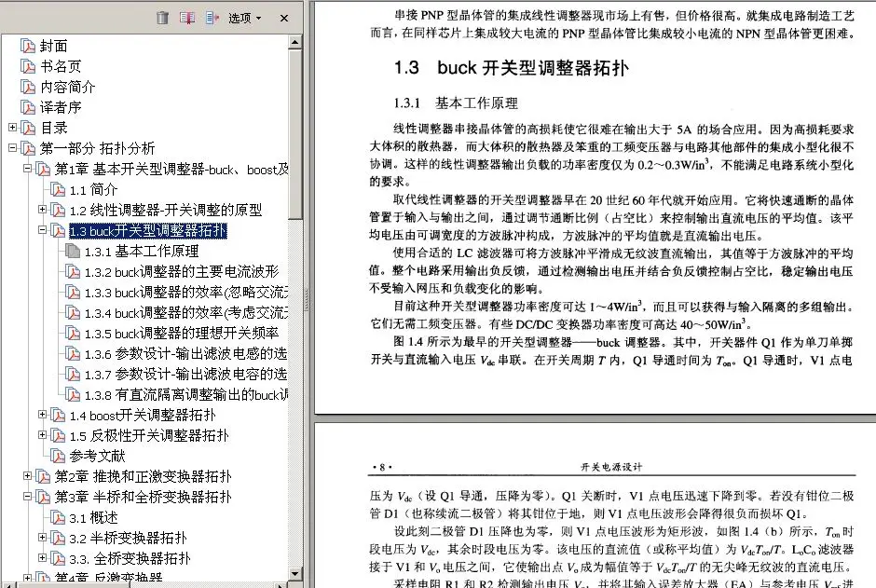Go to 1.3.4 buck调整器的效率 bookmark
This screenshot has height=588, width=876.
point(186,313)
